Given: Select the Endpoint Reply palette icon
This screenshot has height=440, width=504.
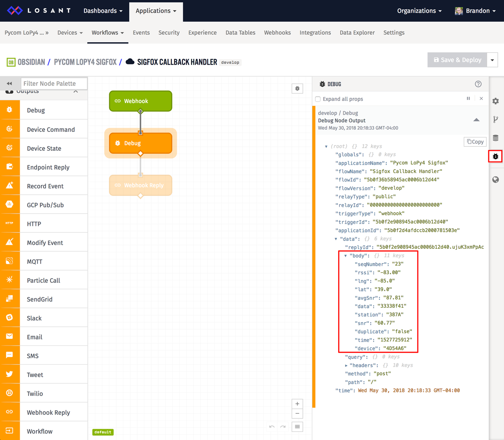Looking at the screenshot, I should pos(10,167).
